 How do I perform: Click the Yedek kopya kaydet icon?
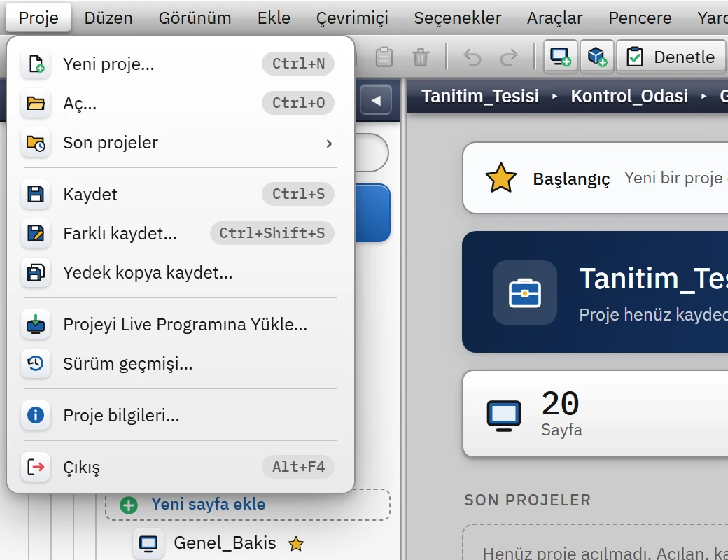pyautogui.click(x=36, y=272)
